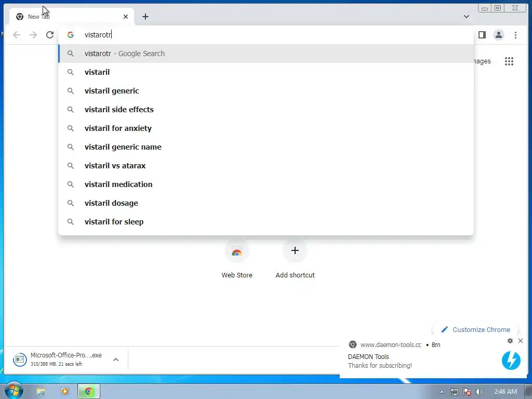Reload the page with refresh icon
Screen dimensions: 532x399
50,35
